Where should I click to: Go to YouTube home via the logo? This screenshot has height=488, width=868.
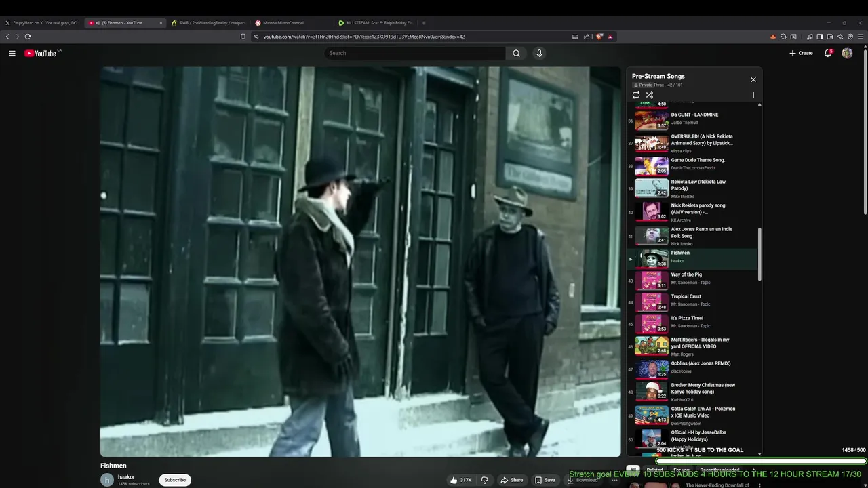(x=42, y=53)
